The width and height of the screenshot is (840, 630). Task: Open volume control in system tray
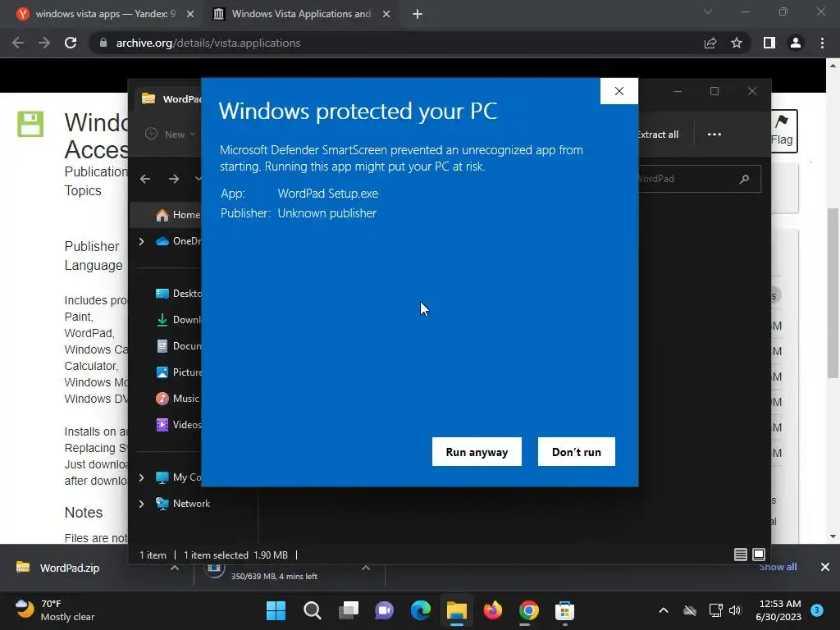pos(735,610)
